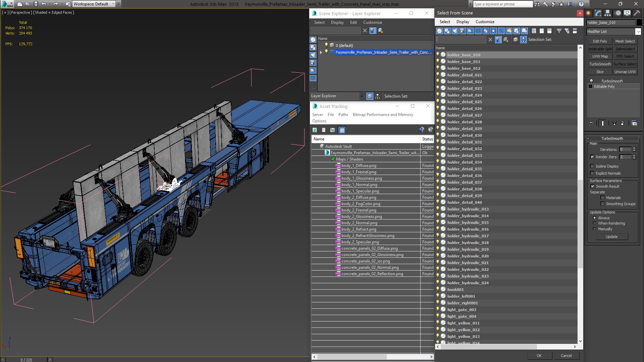Click the black object color swatch
The image size is (644, 362).
(639, 22)
